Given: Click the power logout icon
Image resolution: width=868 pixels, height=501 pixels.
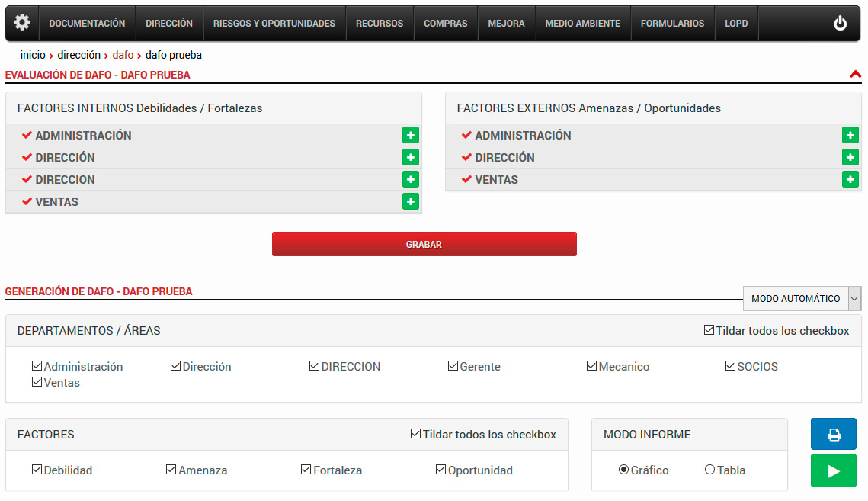Looking at the screenshot, I should tap(840, 24).
